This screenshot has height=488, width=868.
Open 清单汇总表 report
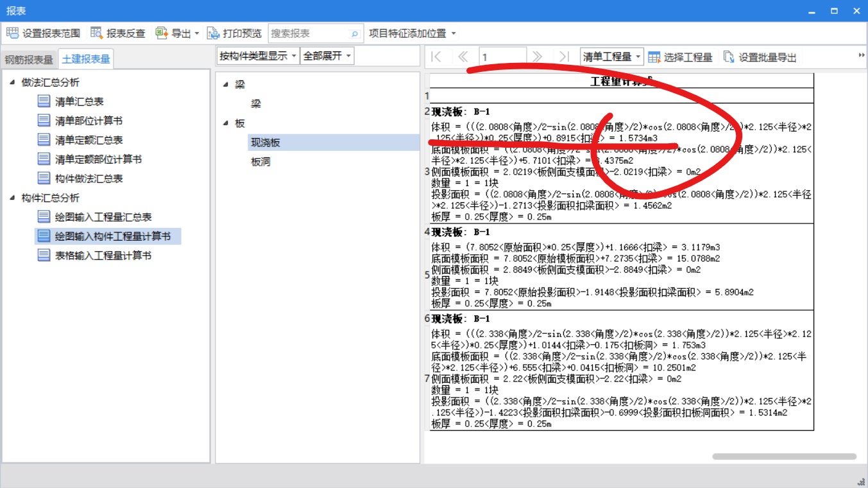[80, 101]
